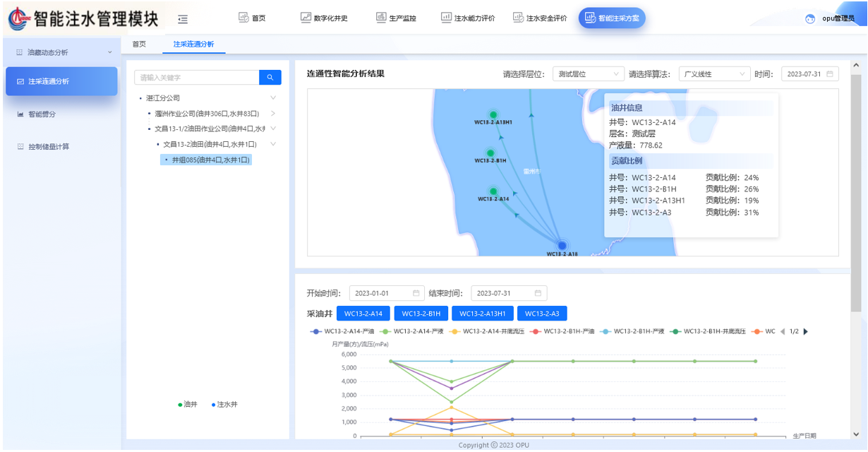Select the WC13-2-A3 well button

point(541,314)
